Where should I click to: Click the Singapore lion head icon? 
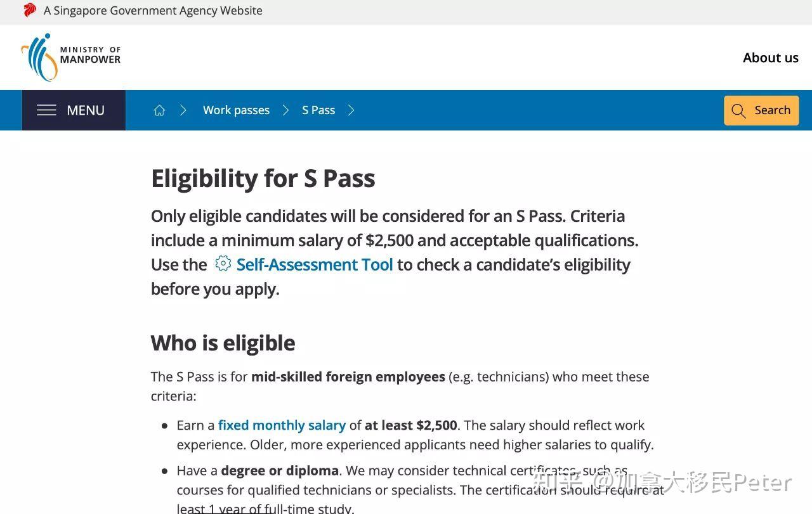pyautogui.click(x=30, y=10)
